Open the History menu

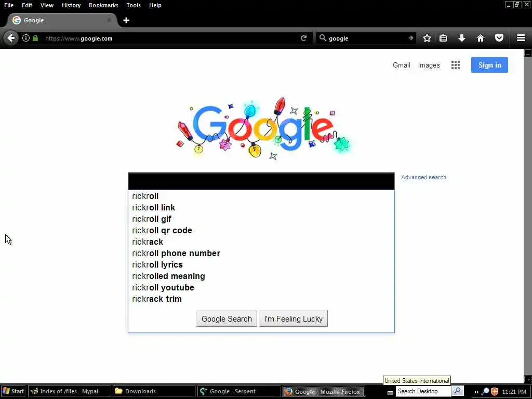tap(71, 5)
